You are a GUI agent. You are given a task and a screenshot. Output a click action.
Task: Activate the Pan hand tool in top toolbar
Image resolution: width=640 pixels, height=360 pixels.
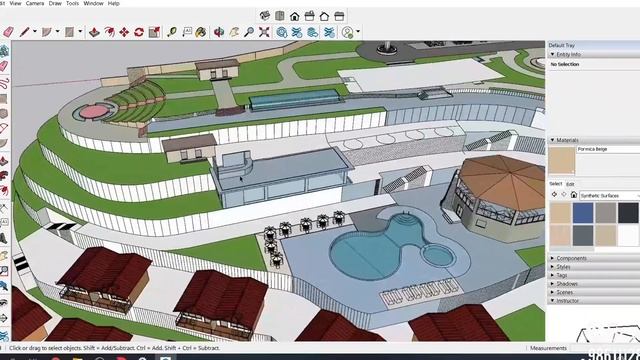click(234, 32)
